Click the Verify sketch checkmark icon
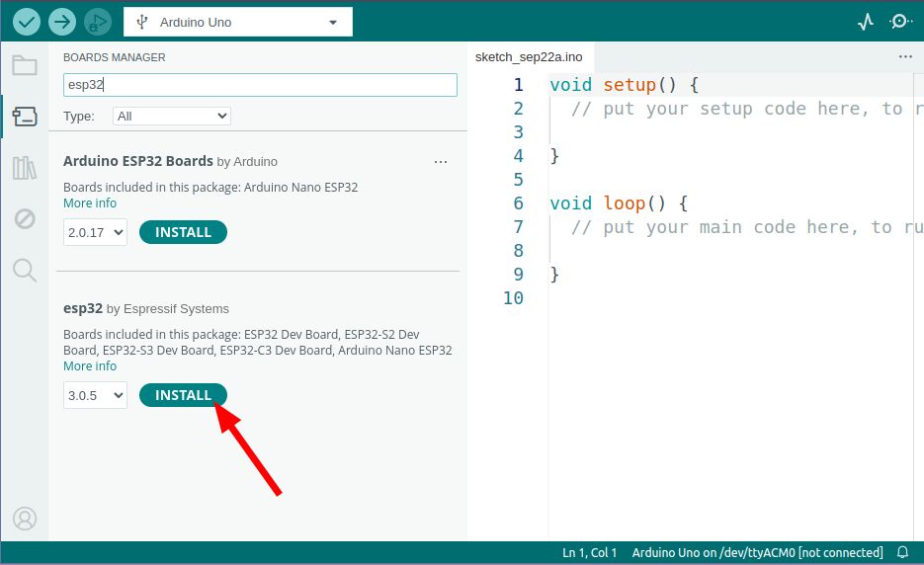The height and width of the screenshot is (565, 924). pyautogui.click(x=27, y=21)
